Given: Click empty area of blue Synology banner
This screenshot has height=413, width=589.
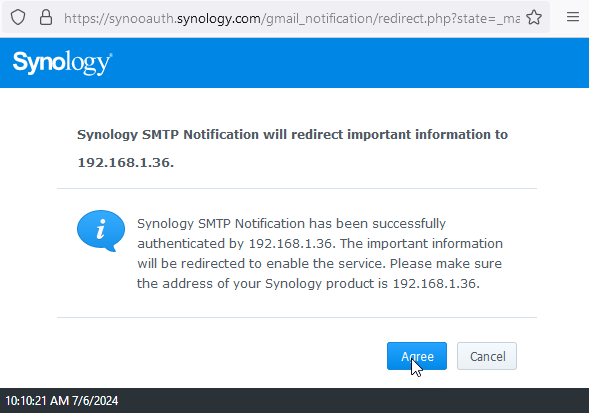Looking at the screenshot, I should (349, 63).
